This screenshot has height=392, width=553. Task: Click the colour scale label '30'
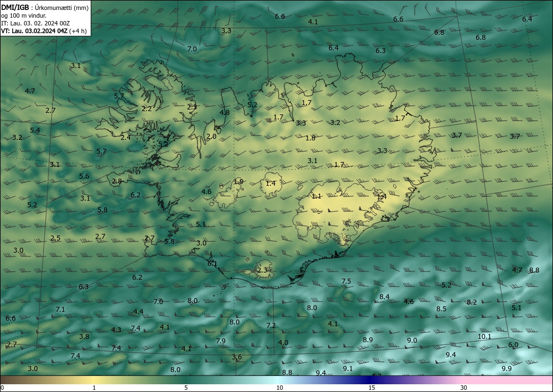463,388
